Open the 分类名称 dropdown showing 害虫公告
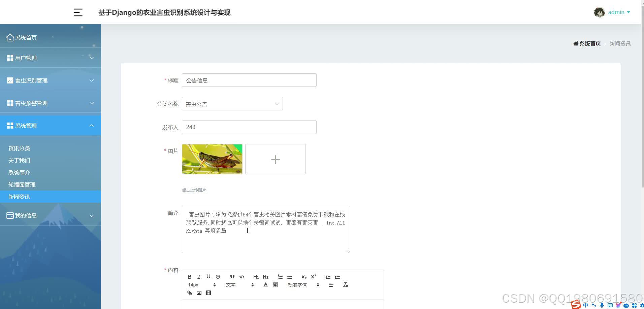 tap(232, 104)
